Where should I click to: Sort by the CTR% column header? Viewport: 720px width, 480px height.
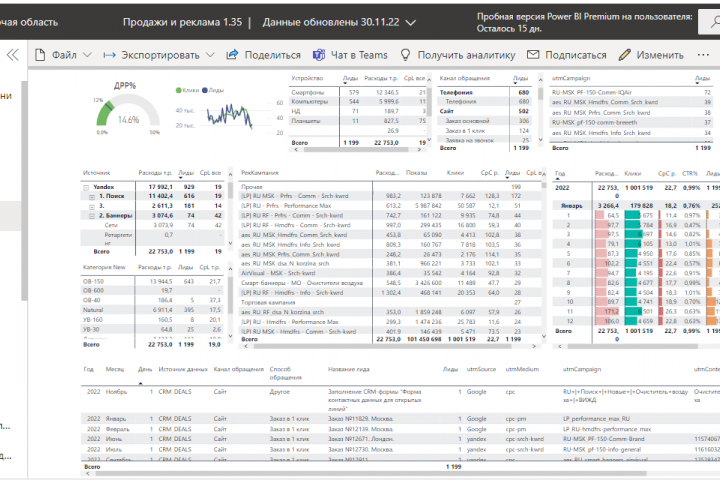coord(690,174)
